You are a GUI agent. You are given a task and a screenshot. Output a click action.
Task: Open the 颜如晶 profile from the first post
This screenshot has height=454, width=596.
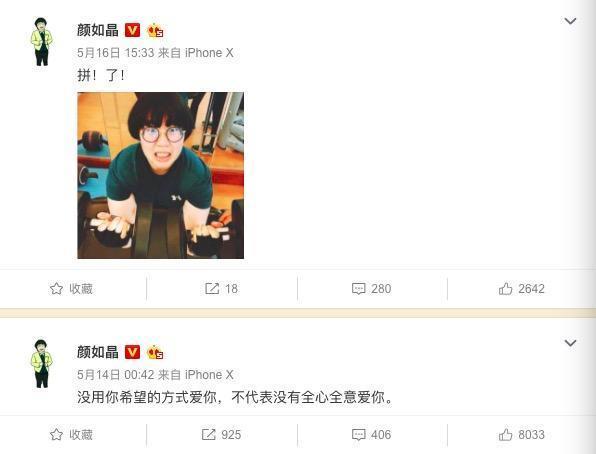[x=98, y=30]
